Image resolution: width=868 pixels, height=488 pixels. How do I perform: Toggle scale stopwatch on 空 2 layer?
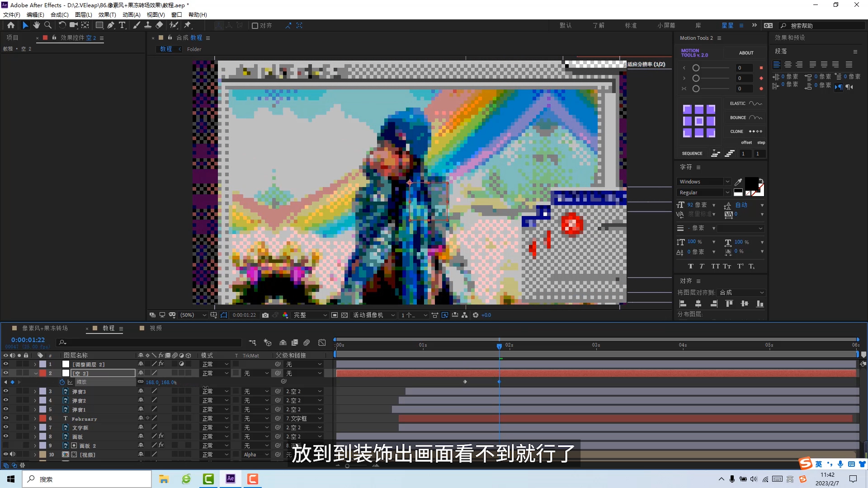tap(62, 382)
